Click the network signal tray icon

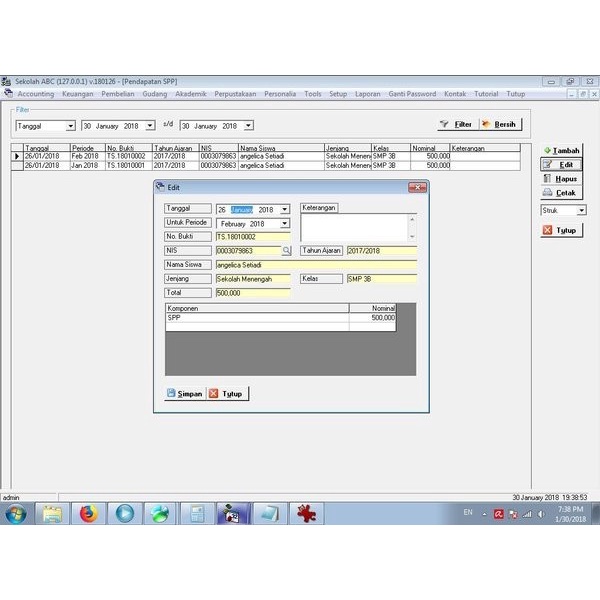pos(527,514)
